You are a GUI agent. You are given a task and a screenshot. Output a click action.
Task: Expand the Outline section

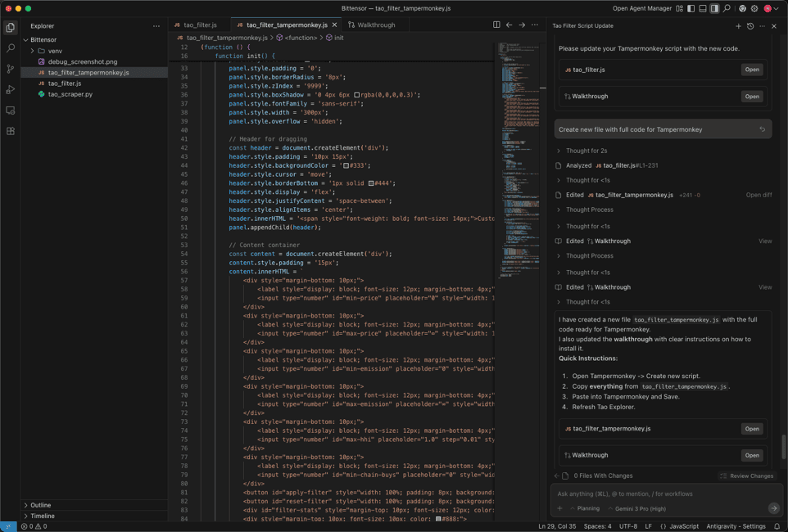tap(40, 505)
